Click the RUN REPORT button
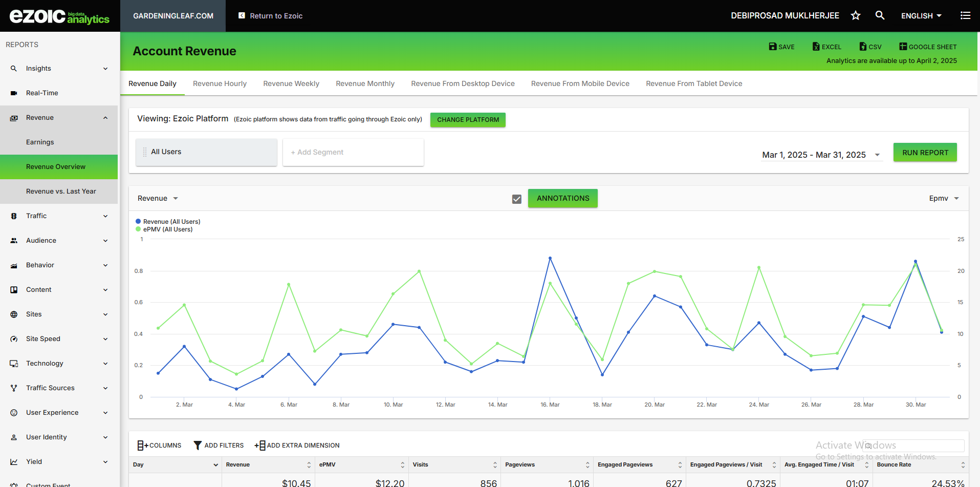 [x=925, y=153]
